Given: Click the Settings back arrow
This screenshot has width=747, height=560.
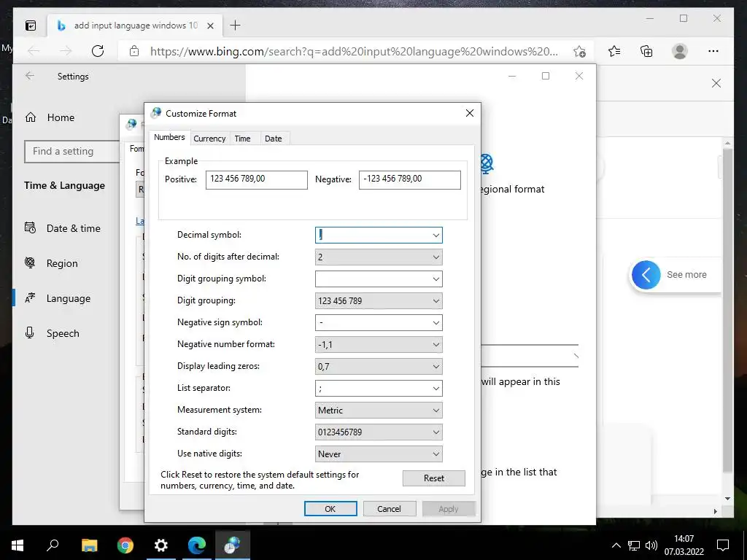Looking at the screenshot, I should pyautogui.click(x=30, y=76).
